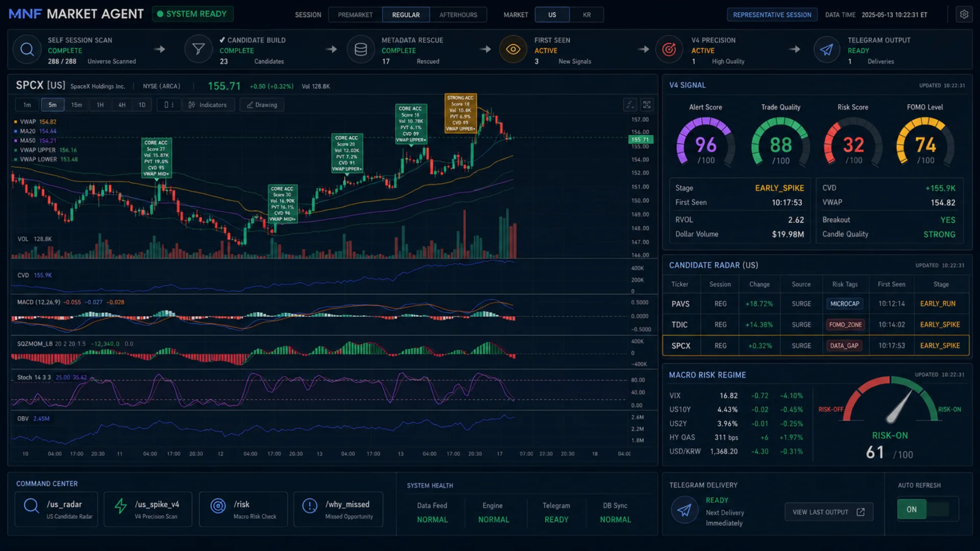The width and height of the screenshot is (980, 551).
Task: Click the Macro Risk regime gauge needle
Action: point(900,407)
